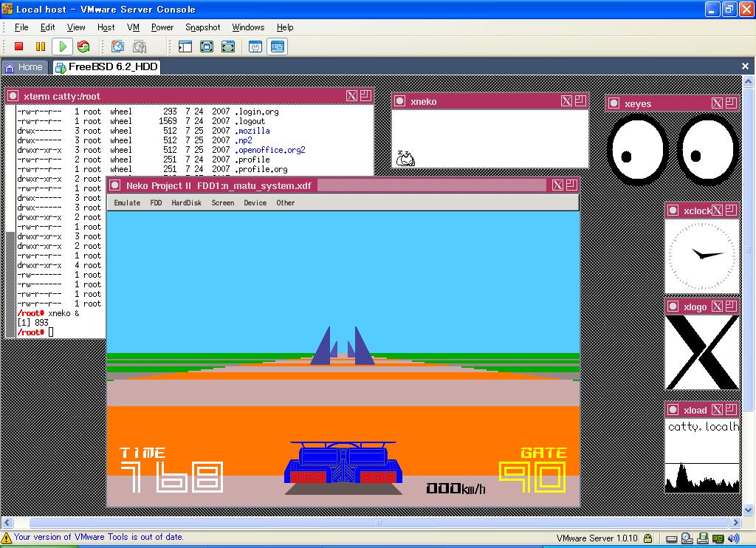Toggle the sidebar panel toolbar icon
756x548 pixels.
[x=185, y=47]
